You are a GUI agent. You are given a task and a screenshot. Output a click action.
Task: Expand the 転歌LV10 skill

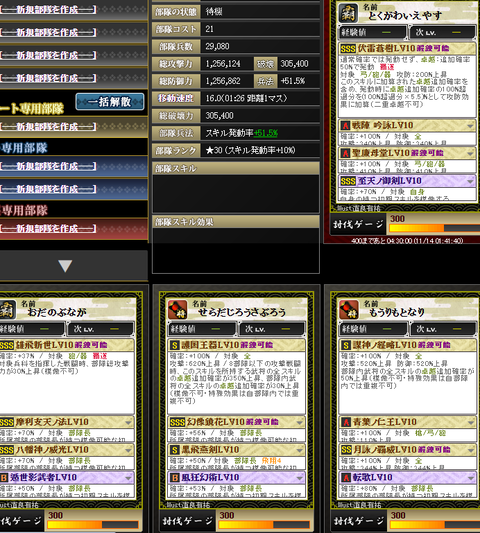point(470,478)
